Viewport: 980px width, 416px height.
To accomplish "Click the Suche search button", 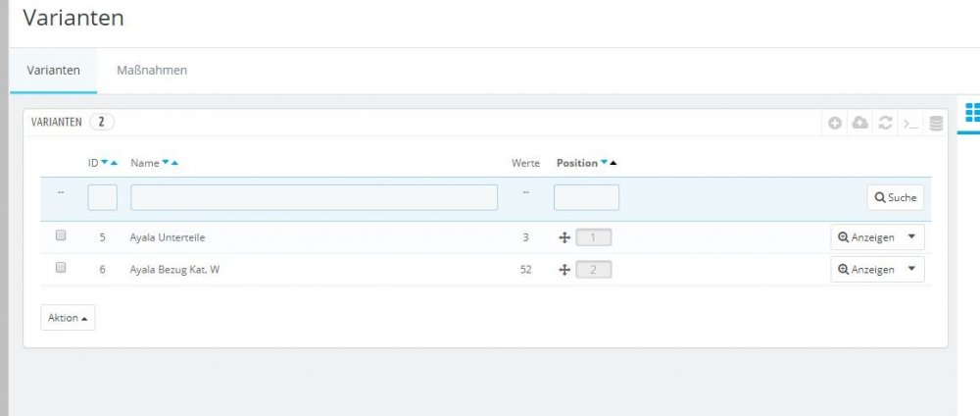I will [x=895, y=197].
